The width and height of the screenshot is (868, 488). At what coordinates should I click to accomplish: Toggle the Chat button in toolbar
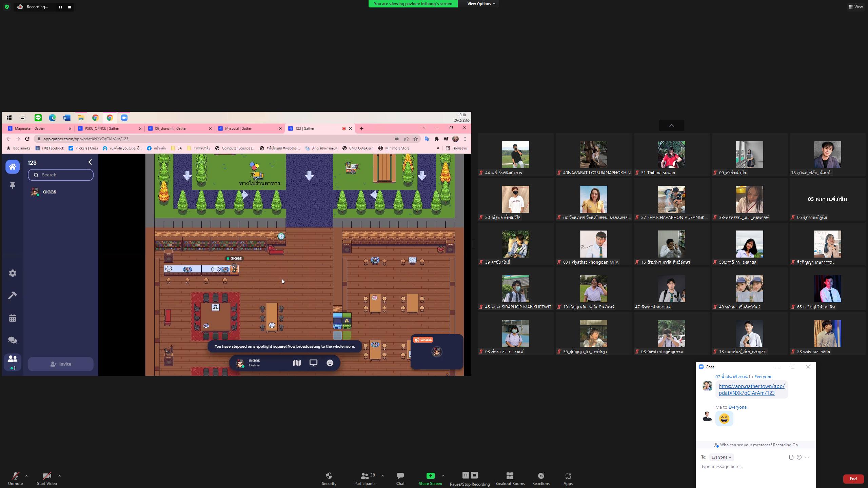[400, 479]
